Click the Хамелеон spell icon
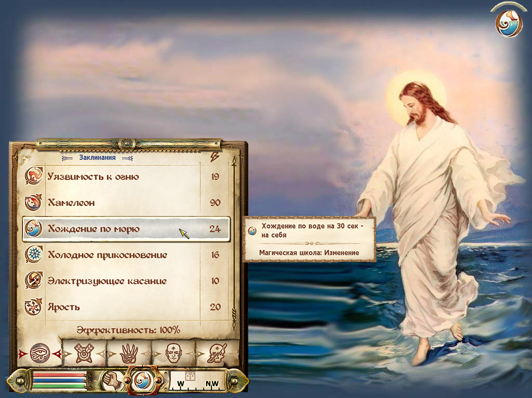This screenshot has height=398, width=532. point(34,202)
